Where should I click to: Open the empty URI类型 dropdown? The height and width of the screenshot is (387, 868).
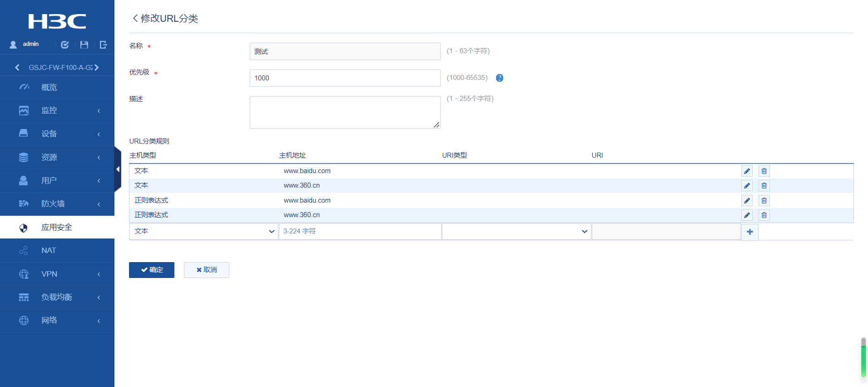pos(516,231)
